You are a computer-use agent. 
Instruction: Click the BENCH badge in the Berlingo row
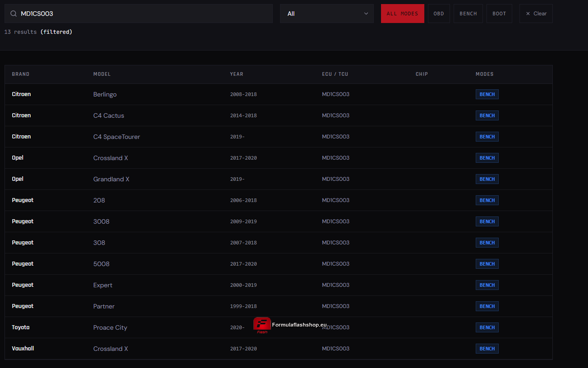point(487,94)
